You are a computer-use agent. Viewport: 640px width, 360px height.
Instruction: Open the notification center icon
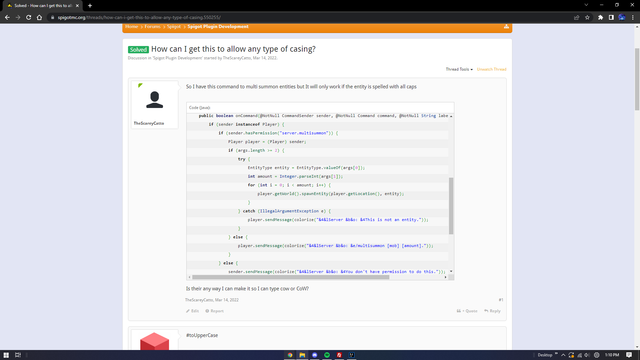pos(629,355)
